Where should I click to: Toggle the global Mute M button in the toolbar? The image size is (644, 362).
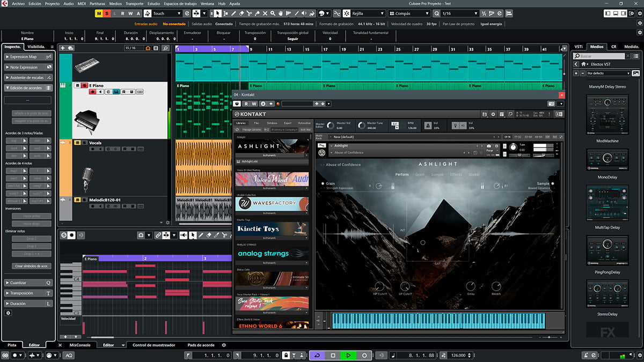pos(99,13)
